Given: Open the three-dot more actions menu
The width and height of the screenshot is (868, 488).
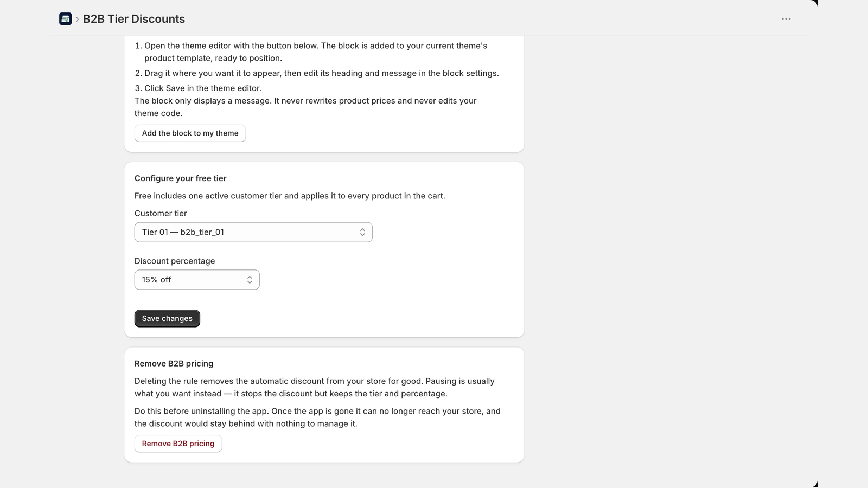Looking at the screenshot, I should [786, 19].
